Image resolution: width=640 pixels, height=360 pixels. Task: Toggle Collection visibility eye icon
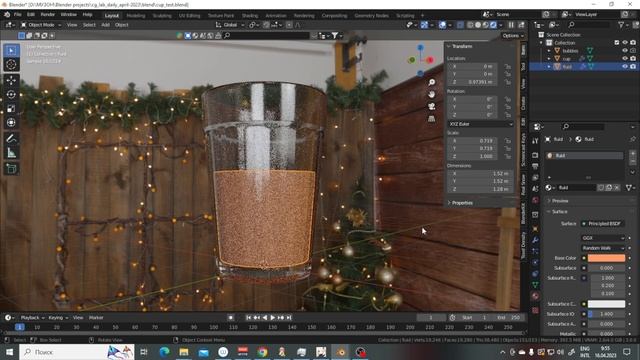pyautogui.click(x=625, y=42)
